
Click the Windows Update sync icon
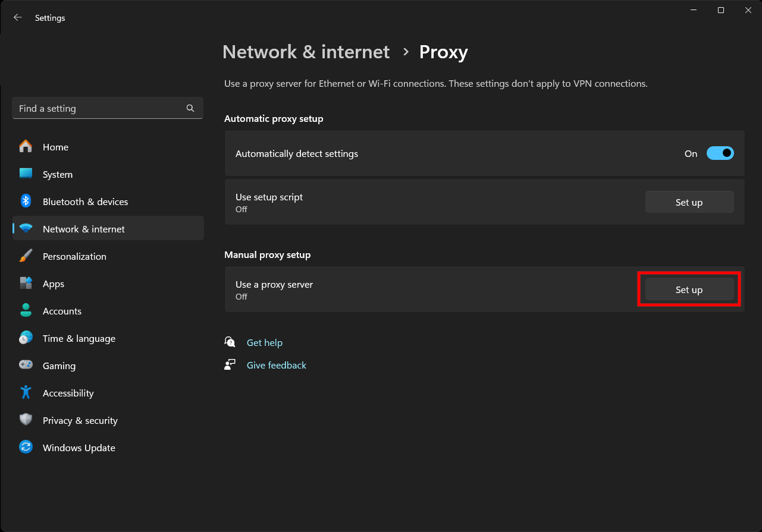tap(26, 448)
